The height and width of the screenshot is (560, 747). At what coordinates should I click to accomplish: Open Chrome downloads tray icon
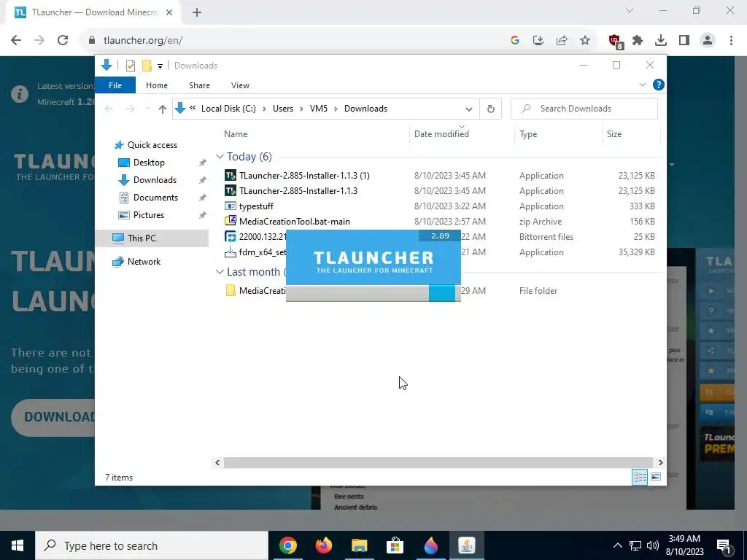tap(661, 41)
